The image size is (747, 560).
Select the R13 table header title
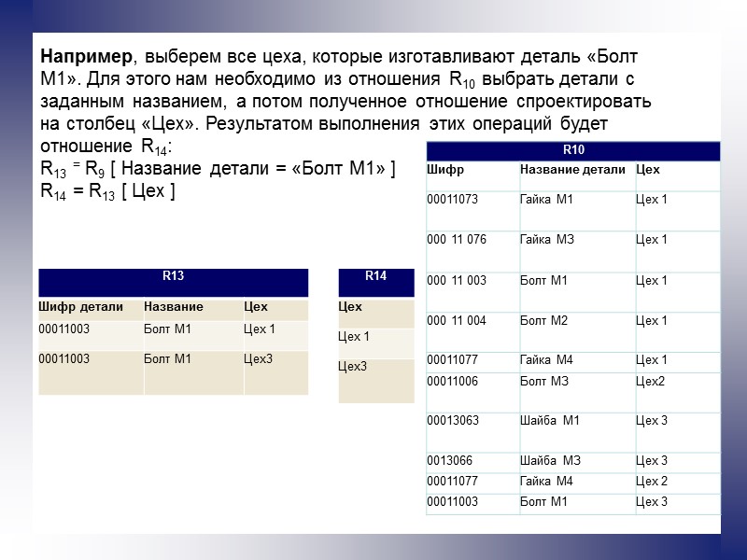click(x=173, y=275)
